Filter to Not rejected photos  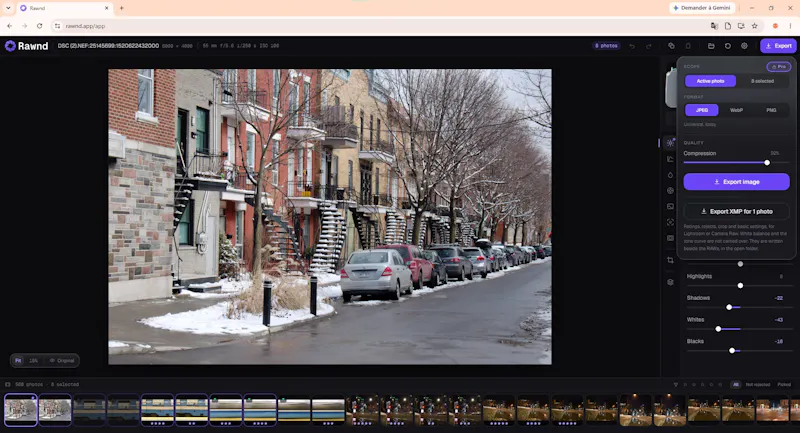758,385
